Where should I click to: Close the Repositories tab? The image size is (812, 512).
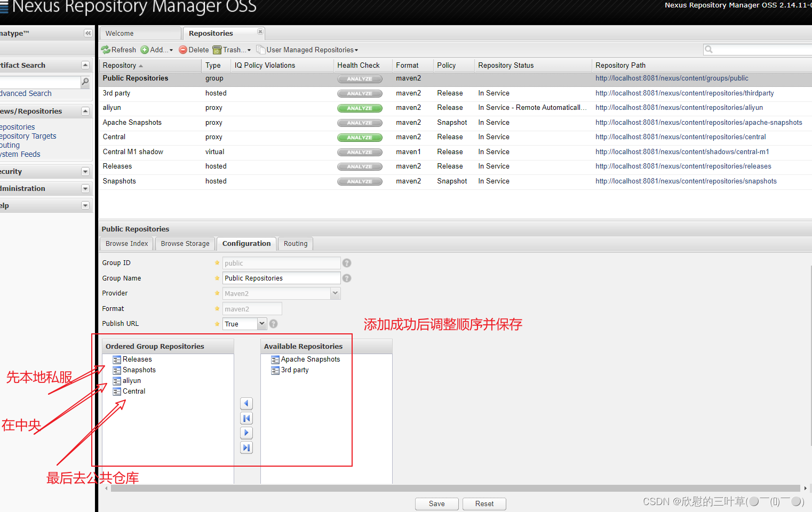pyautogui.click(x=260, y=32)
